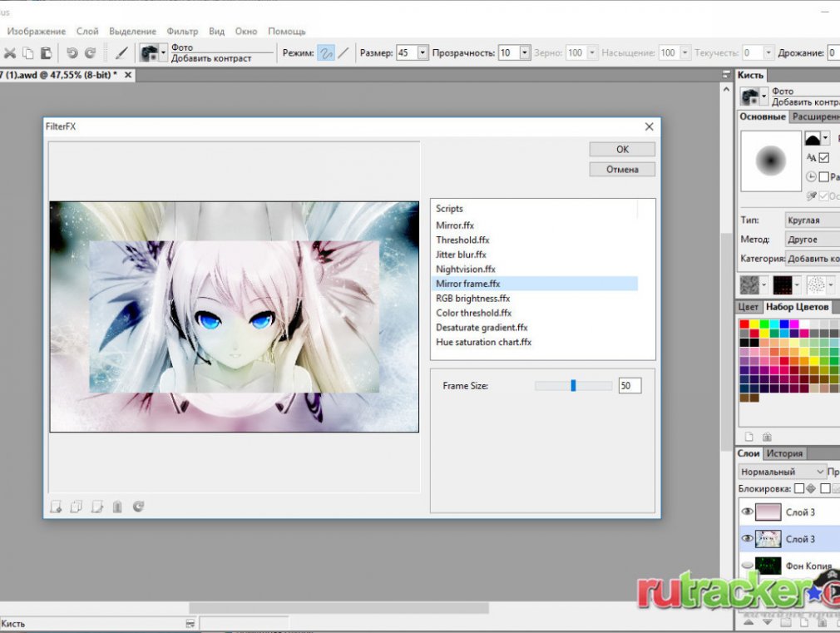Open the Текучесть dropdown arrow
The width and height of the screenshot is (840, 633).
click(x=768, y=52)
